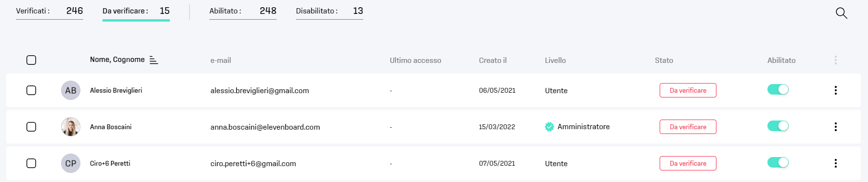Image resolution: width=868 pixels, height=182 pixels.
Task: Switch to Disabilitato filter tab
Action: (x=330, y=11)
